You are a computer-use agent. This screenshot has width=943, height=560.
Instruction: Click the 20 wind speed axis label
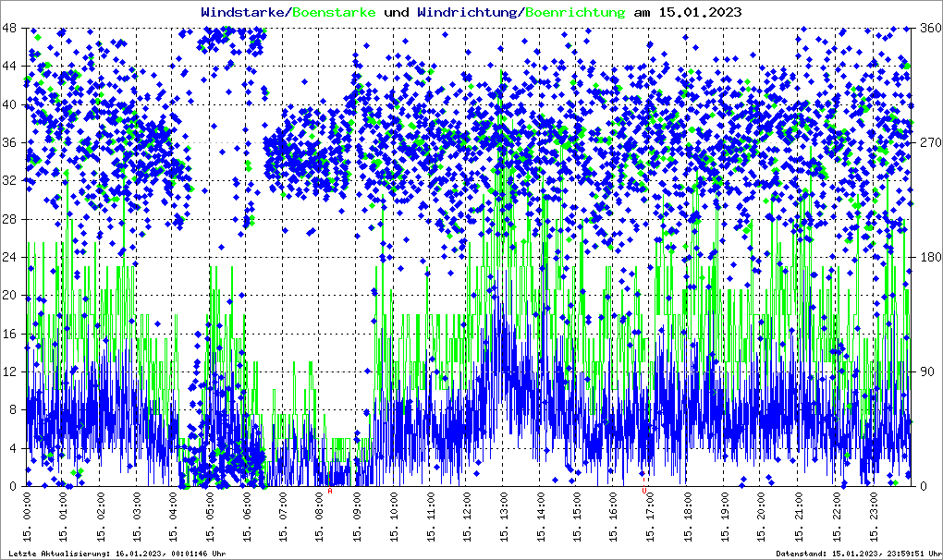point(9,296)
